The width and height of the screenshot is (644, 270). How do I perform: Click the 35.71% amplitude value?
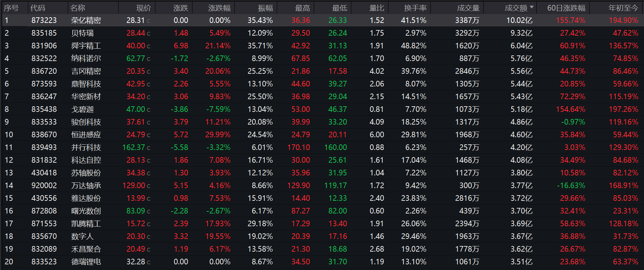tap(260, 46)
